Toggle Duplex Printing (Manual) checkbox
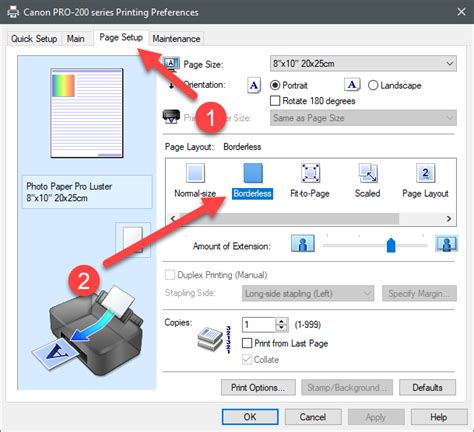474x432 pixels. point(170,275)
